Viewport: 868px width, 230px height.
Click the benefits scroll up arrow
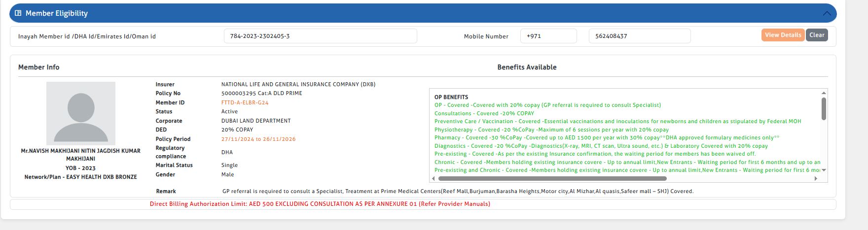(824, 93)
